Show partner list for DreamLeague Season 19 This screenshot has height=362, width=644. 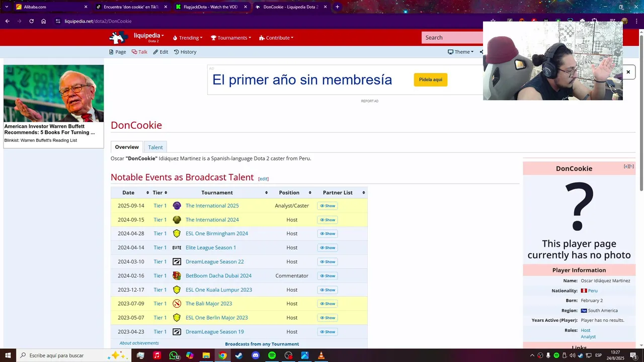click(328, 332)
